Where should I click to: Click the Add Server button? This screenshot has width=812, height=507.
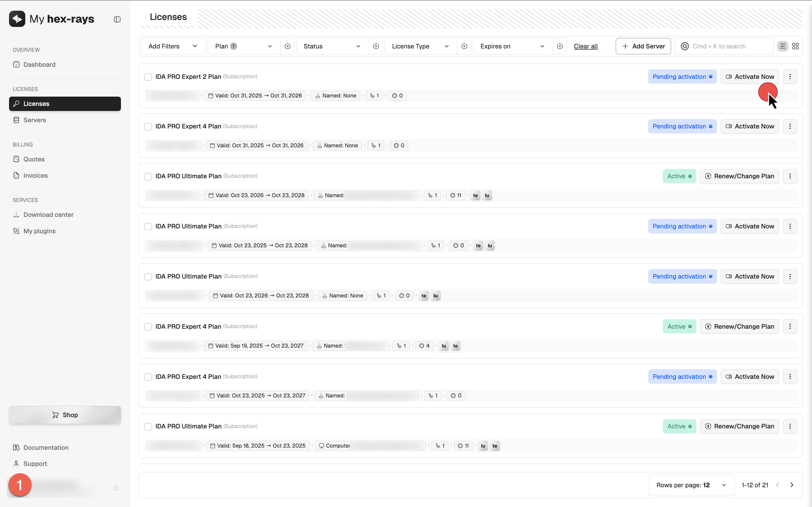click(x=643, y=46)
